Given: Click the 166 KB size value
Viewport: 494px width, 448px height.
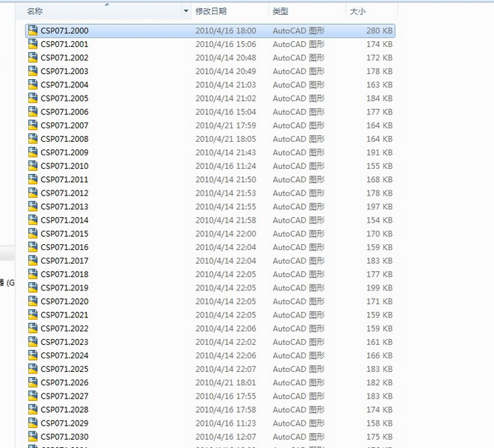Looking at the screenshot, I should pos(380,355).
